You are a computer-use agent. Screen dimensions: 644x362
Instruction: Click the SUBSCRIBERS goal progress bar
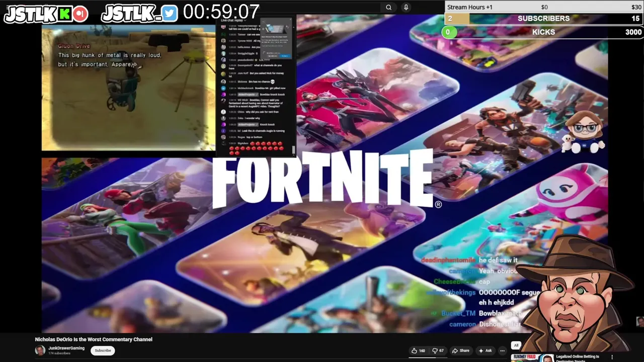544,18
